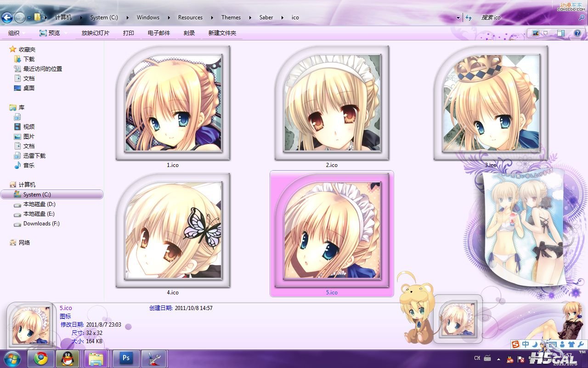This screenshot has height=368, width=588.
Task: Click the 打印 print toolbar item
Action: [x=129, y=33]
